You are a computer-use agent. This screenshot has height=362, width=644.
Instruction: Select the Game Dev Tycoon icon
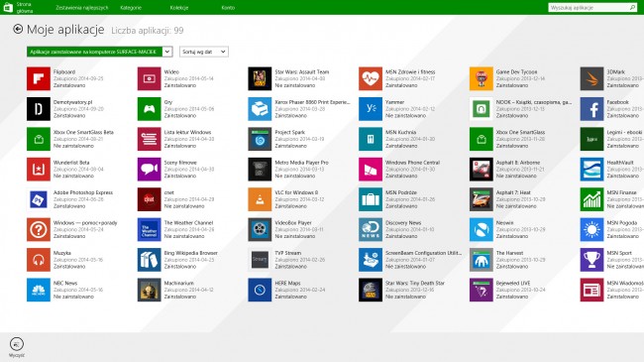click(x=481, y=78)
